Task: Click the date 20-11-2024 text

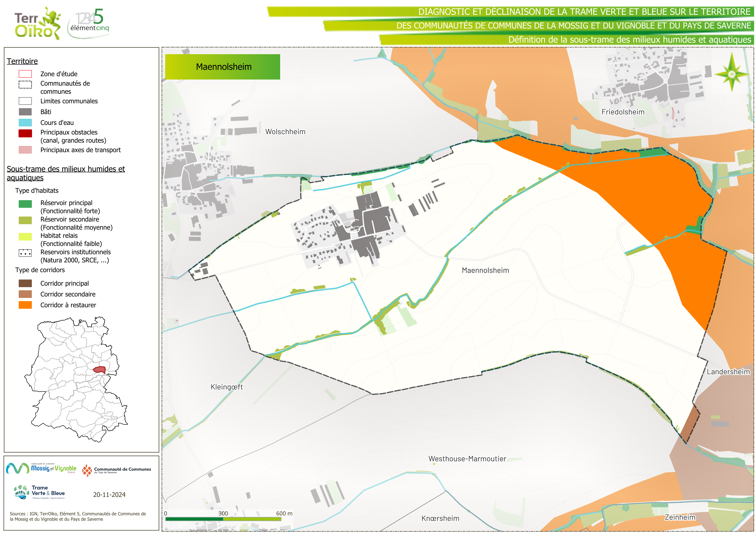Action: click(x=109, y=495)
